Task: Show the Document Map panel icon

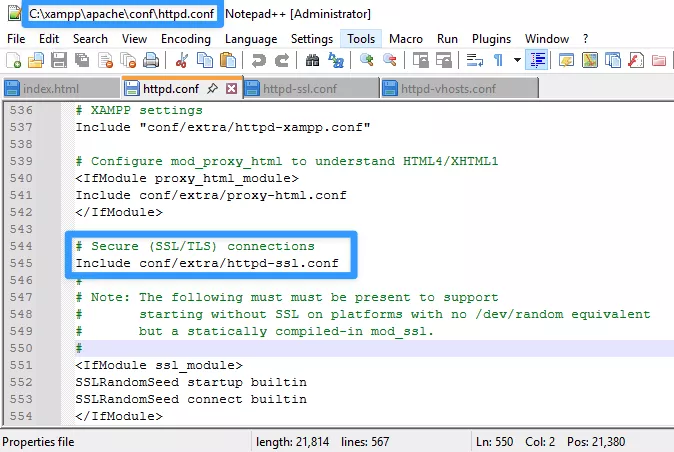Action: tap(590, 60)
